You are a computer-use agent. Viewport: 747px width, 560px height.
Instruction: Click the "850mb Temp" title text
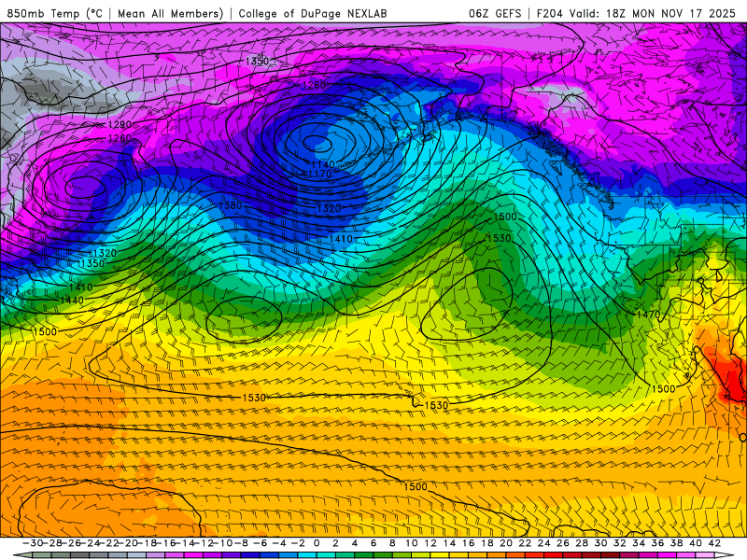(x=43, y=13)
